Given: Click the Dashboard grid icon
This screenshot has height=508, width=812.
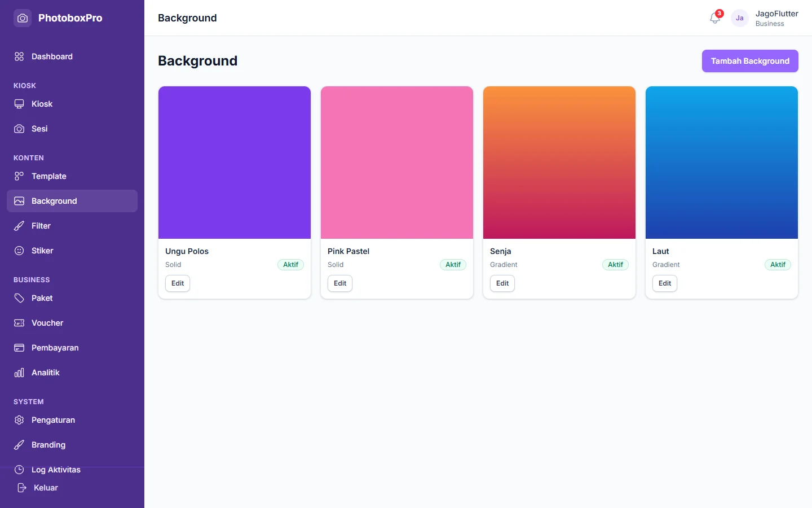Looking at the screenshot, I should (19, 56).
